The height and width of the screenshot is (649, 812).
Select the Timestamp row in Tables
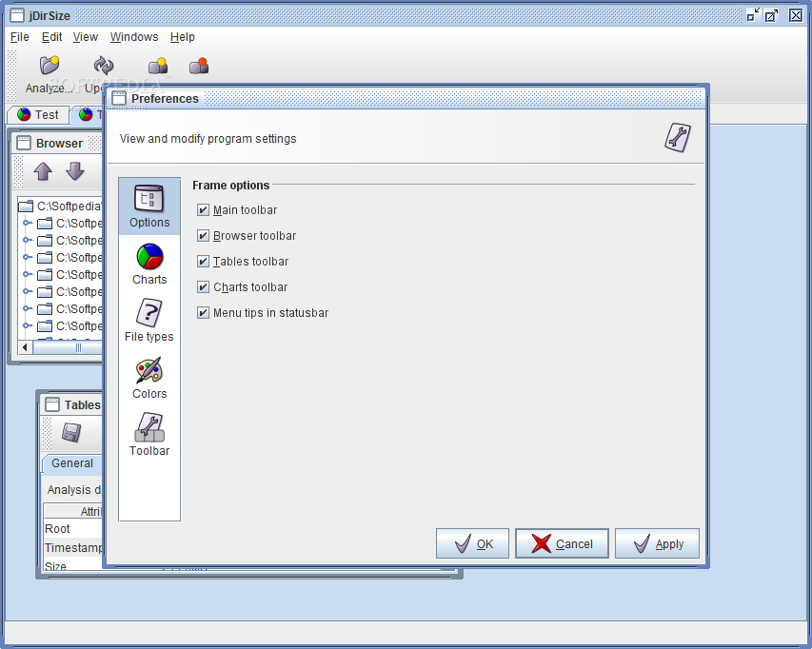[x=73, y=547]
